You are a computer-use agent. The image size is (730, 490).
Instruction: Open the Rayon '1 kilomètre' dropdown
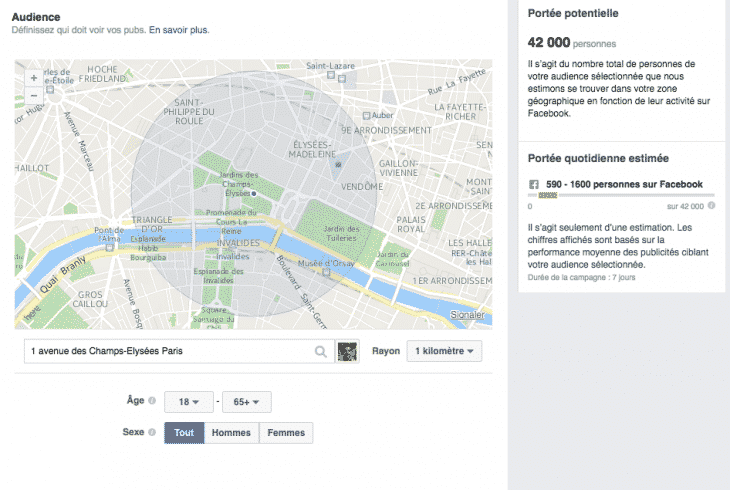444,351
